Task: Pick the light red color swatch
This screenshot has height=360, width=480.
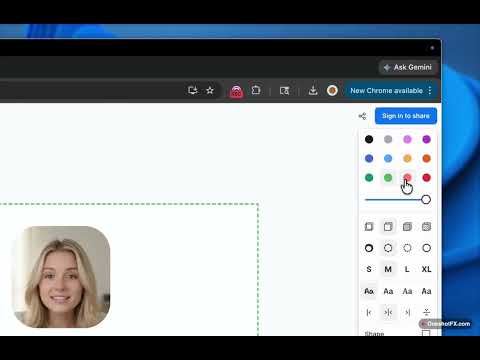Action: pyautogui.click(x=407, y=177)
